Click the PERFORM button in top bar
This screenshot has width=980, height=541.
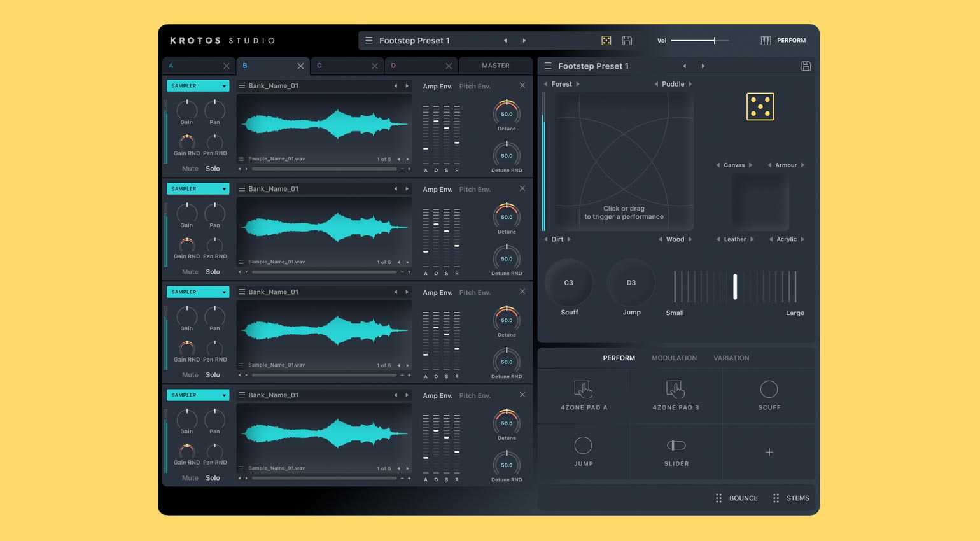(791, 41)
